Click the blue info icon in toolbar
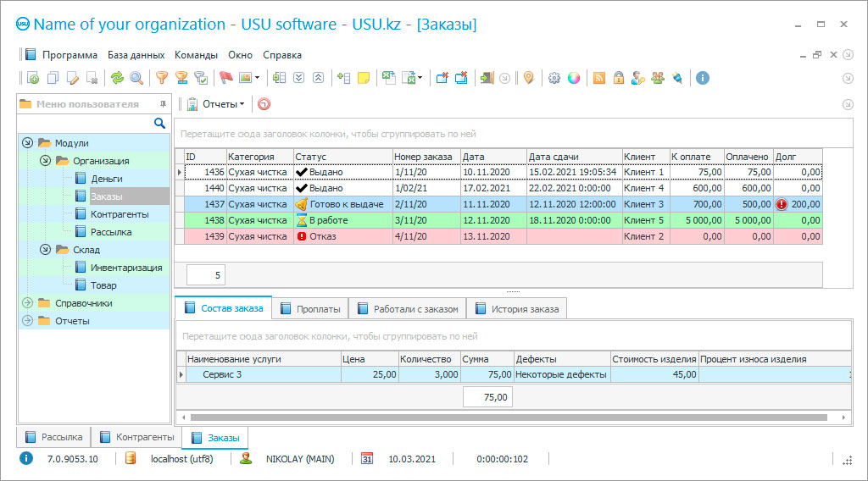This screenshot has width=868, height=481. [703, 78]
